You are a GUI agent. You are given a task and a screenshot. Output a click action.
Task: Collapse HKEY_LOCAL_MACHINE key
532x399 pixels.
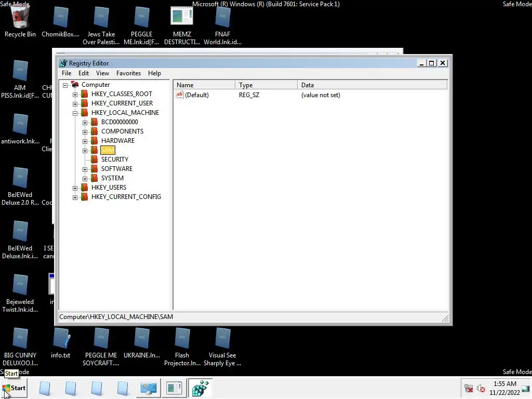(x=75, y=113)
